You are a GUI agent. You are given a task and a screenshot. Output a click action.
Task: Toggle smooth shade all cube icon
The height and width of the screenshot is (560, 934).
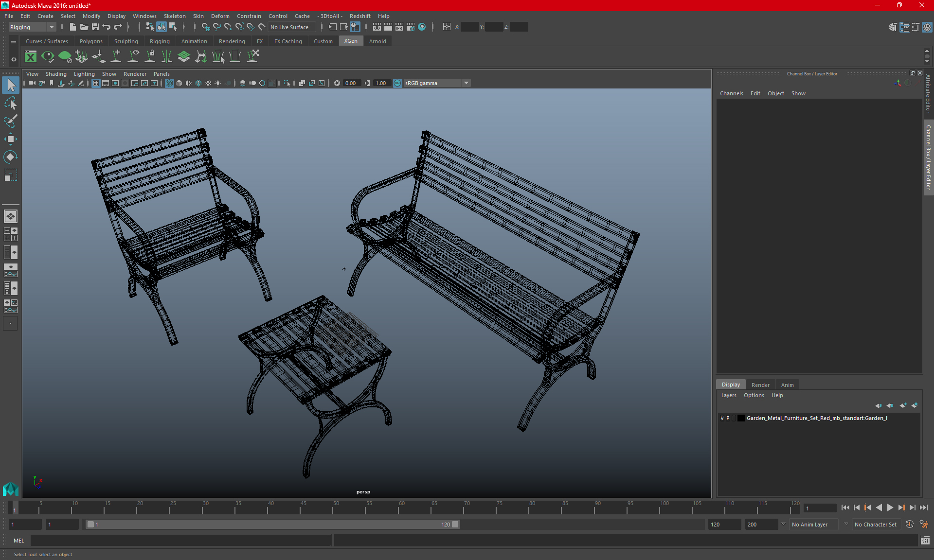click(x=179, y=83)
